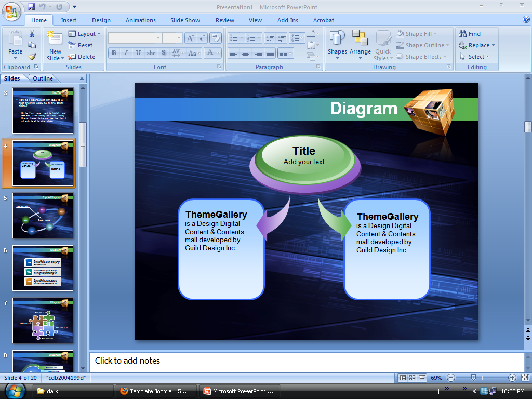
Task: Click the Windows Start orb
Action: [x=15, y=391]
